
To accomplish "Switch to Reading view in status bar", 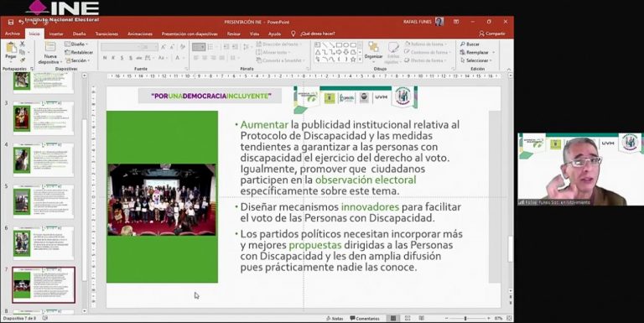I will click(422, 319).
